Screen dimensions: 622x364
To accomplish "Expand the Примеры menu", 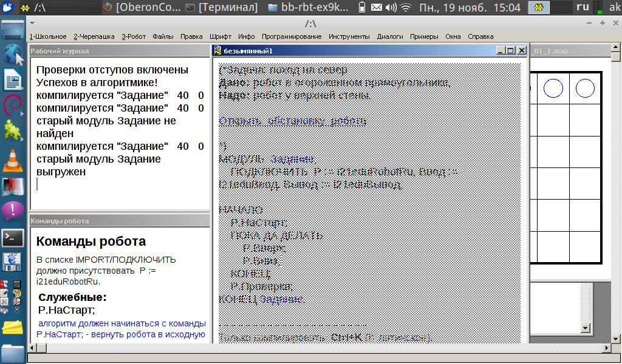I will coord(423,36).
